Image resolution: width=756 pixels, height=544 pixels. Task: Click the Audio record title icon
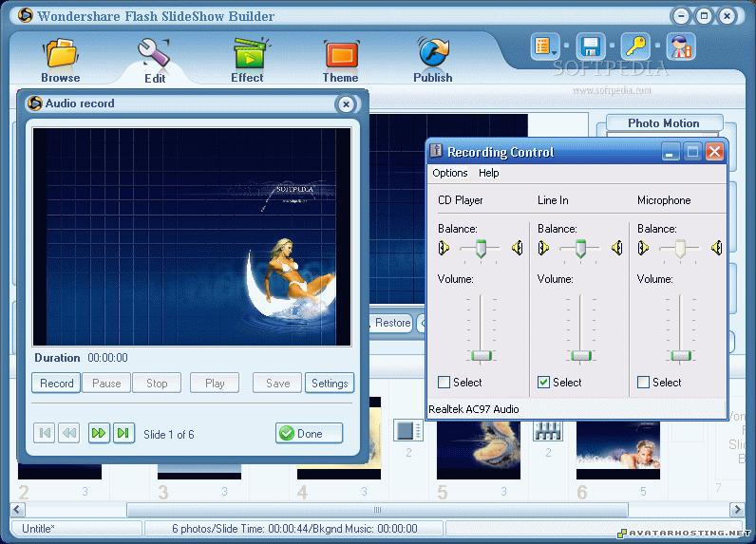35,103
